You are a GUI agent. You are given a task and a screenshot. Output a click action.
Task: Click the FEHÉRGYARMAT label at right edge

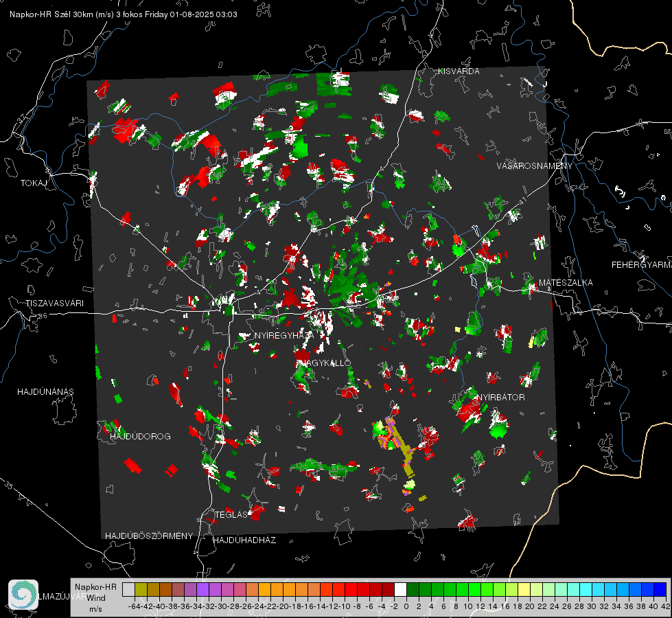coord(641,265)
